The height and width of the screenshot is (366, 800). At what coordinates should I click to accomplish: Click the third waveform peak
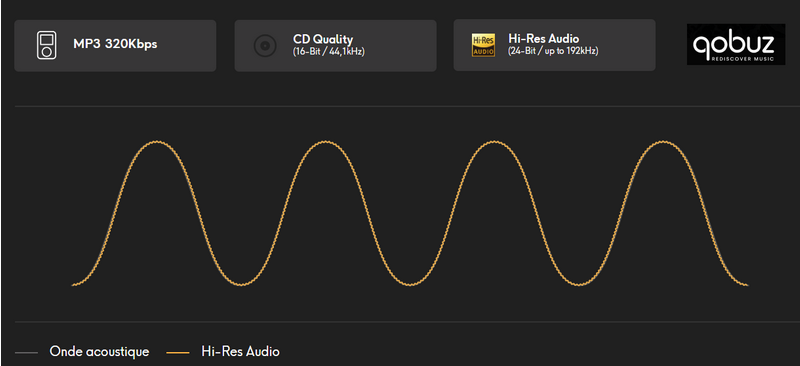pos(494,141)
